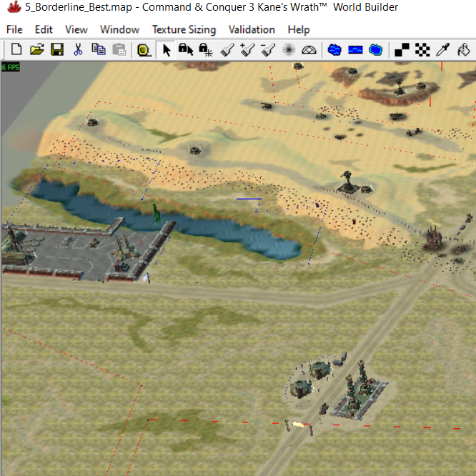476x476 pixels.
Task: Pick the radial burst smooth tool
Action: 289,49
